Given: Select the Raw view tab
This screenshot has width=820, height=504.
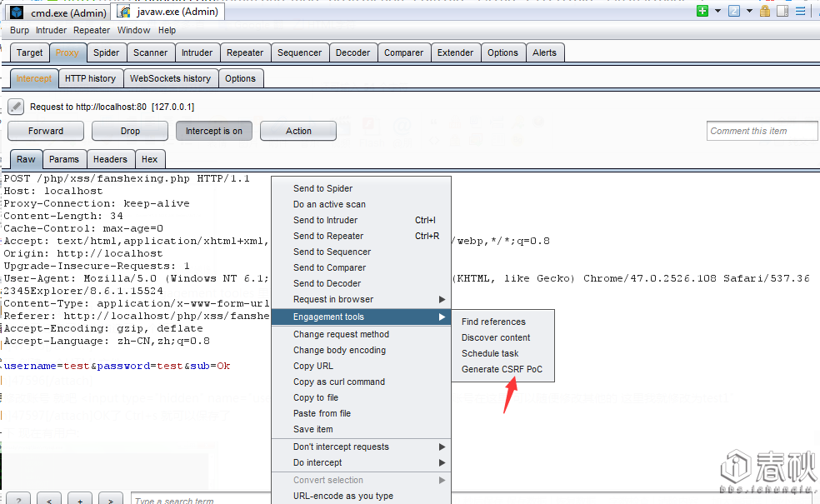Looking at the screenshot, I should (x=26, y=159).
